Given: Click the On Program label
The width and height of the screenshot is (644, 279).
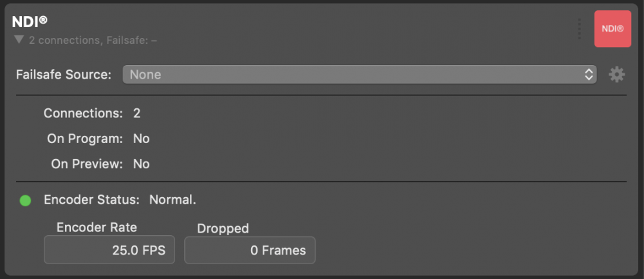Looking at the screenshot, I should 85,139.
